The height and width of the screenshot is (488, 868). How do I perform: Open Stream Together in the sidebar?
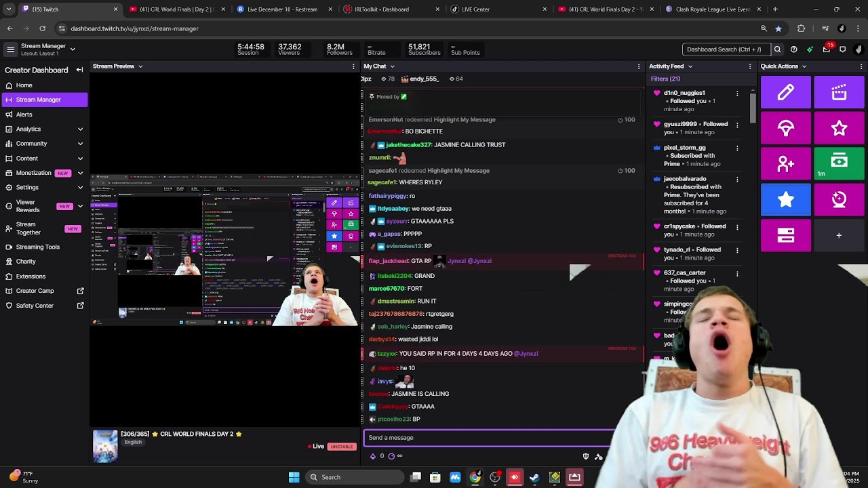point(44,228)
